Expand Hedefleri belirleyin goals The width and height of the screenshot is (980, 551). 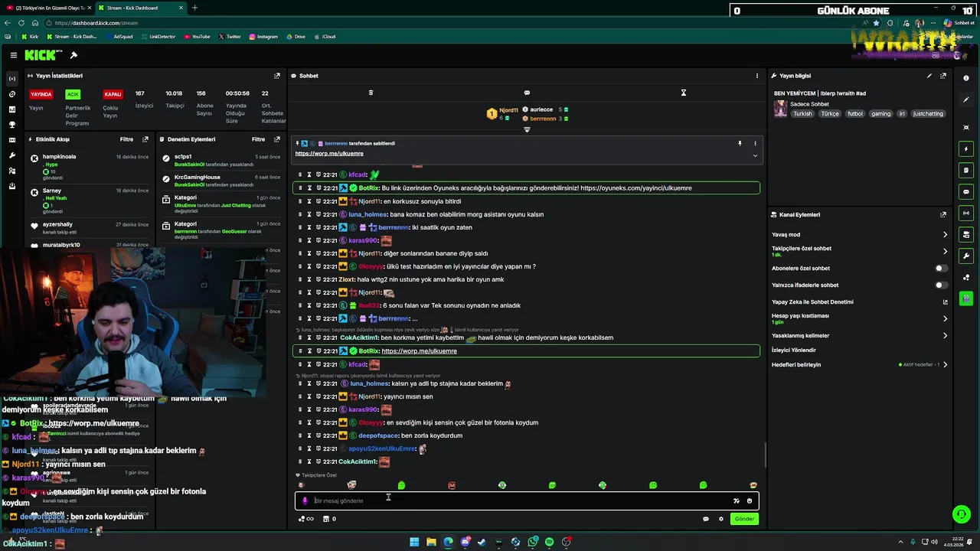pyautogui.click(x=945, y=364)
